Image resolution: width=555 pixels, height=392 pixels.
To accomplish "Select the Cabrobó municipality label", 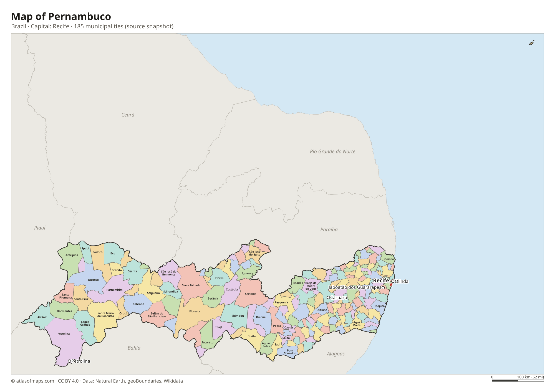I will 138,304.
